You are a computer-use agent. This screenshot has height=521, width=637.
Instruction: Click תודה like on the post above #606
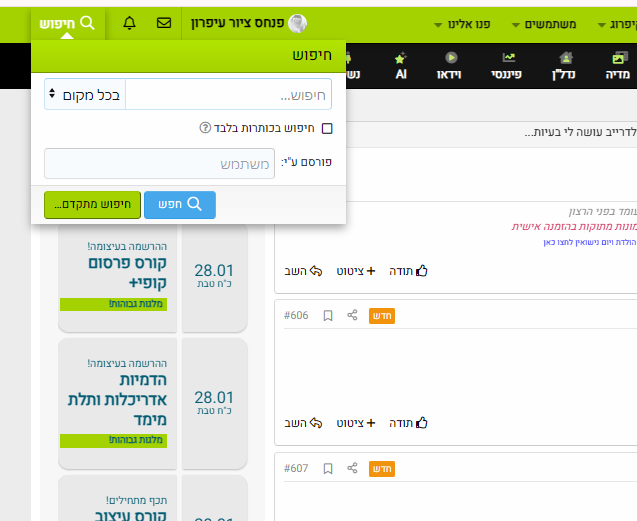(x=408, y=271)
